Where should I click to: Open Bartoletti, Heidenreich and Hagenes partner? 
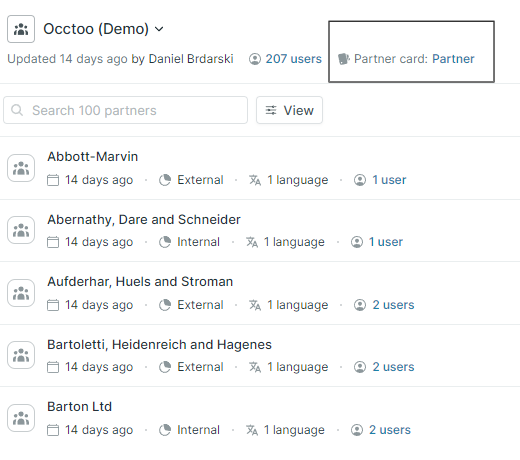pos(159,344)
